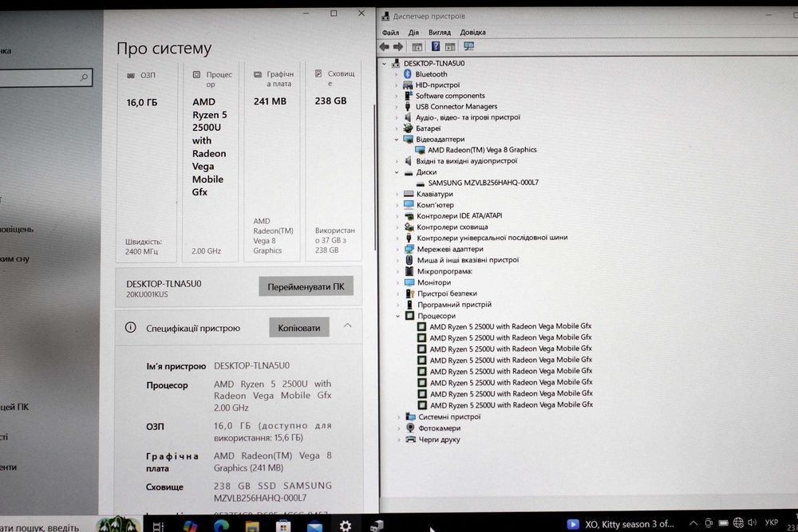Expand the HID-пристрої category

397,85
